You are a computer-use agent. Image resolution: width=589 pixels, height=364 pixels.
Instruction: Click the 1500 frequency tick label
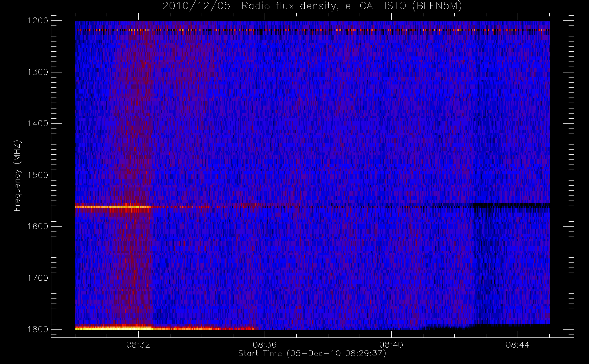[x=38, y=175]
